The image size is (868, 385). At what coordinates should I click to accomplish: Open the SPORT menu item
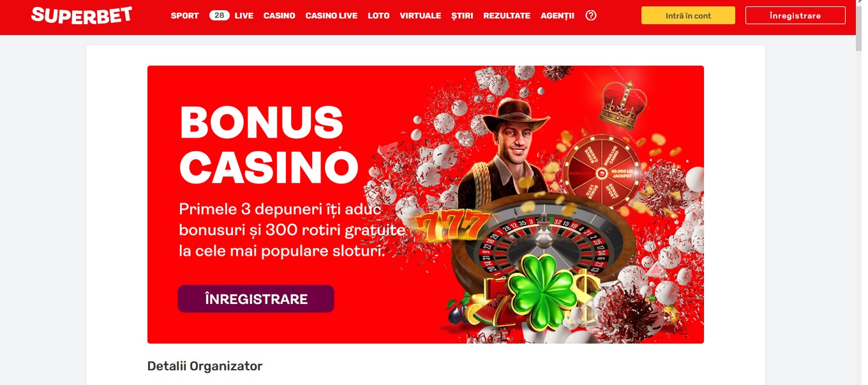tap(185, 15)
